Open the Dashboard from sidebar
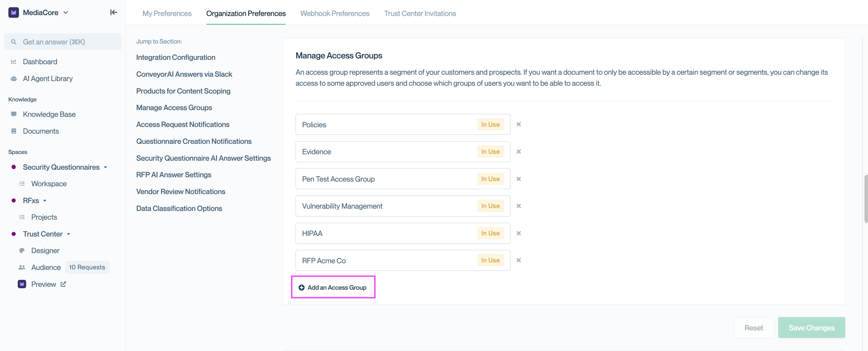 point(40,62)
